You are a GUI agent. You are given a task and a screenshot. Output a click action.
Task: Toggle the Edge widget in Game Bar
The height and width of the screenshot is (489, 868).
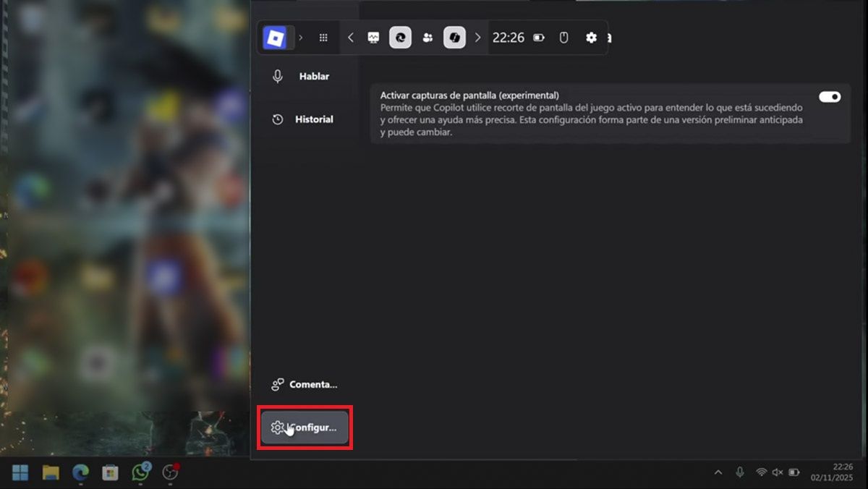click(x=400, y=38)
